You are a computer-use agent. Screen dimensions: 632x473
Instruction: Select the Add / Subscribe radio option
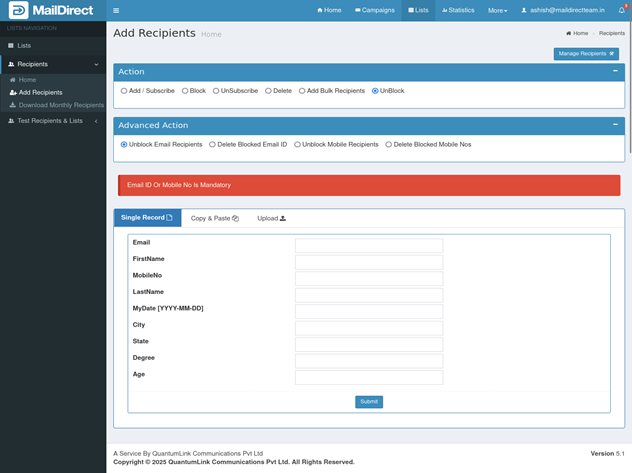(x=124, y=91)
